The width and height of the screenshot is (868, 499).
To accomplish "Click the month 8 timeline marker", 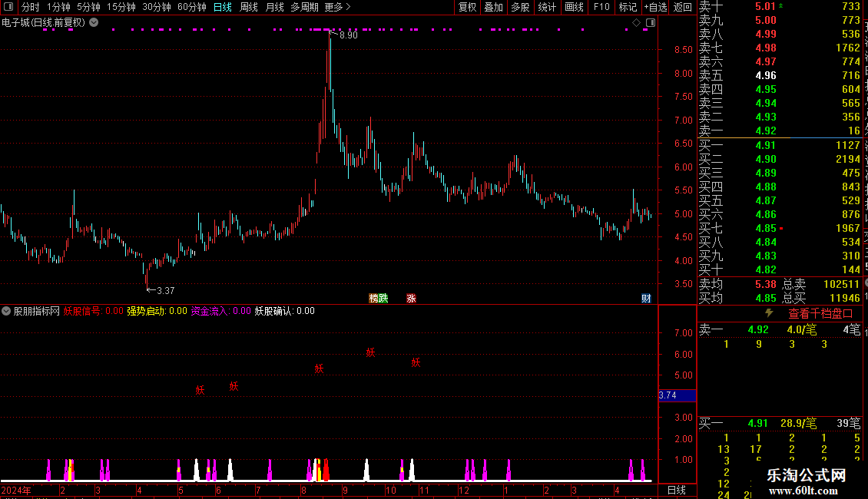I will pyautogui.click(x=304, y=490).
